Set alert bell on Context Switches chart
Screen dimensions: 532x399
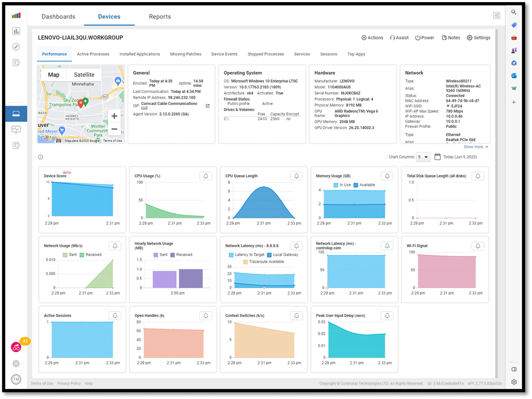(x=297, y=315)
